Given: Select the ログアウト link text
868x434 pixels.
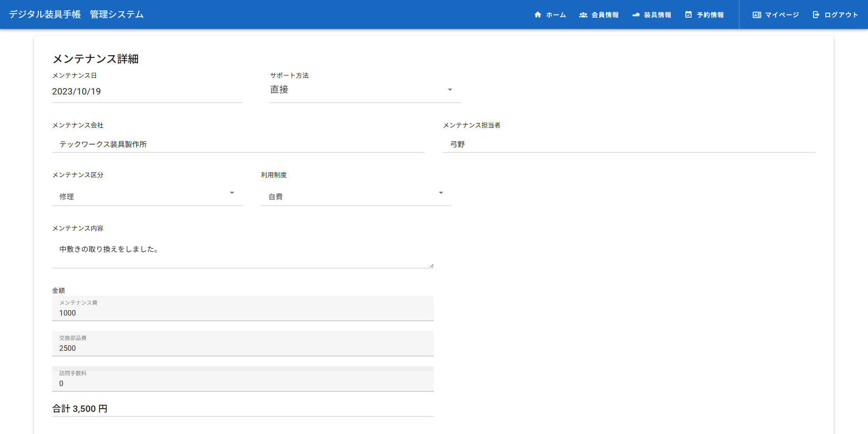Looking at the screenshot, I should [x=841, y=15].
